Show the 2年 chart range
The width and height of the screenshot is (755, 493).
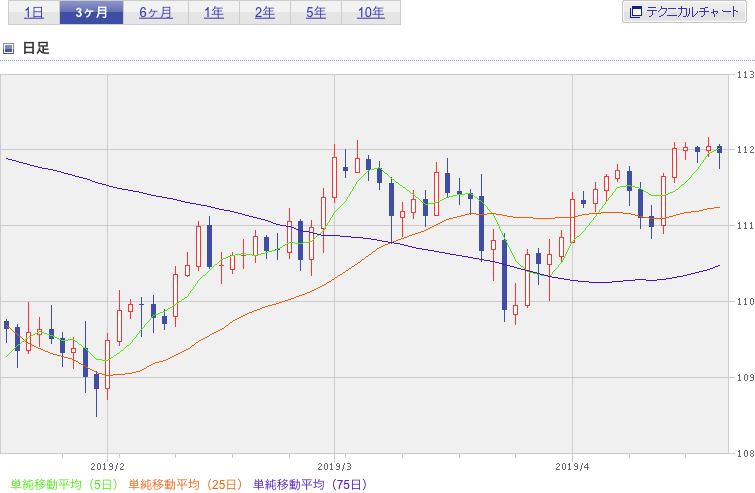[265, 13]
